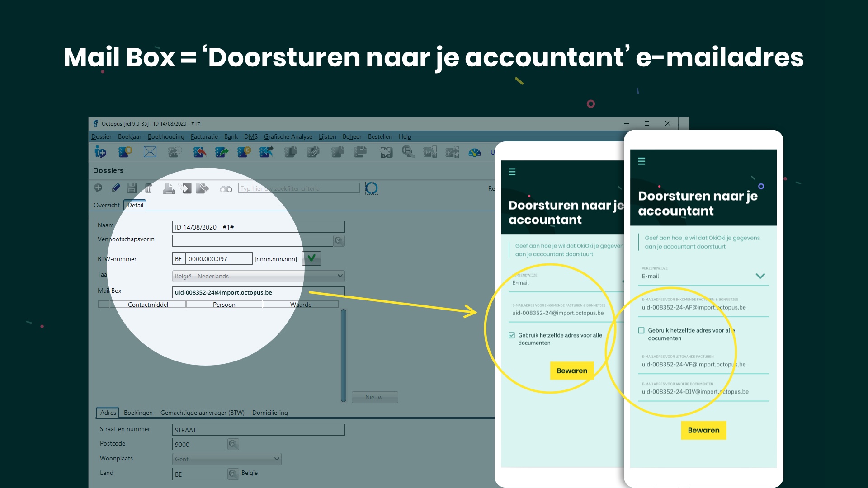Click the journal with blue import arrows icon
Screen dimensions: 868x488
266,152
